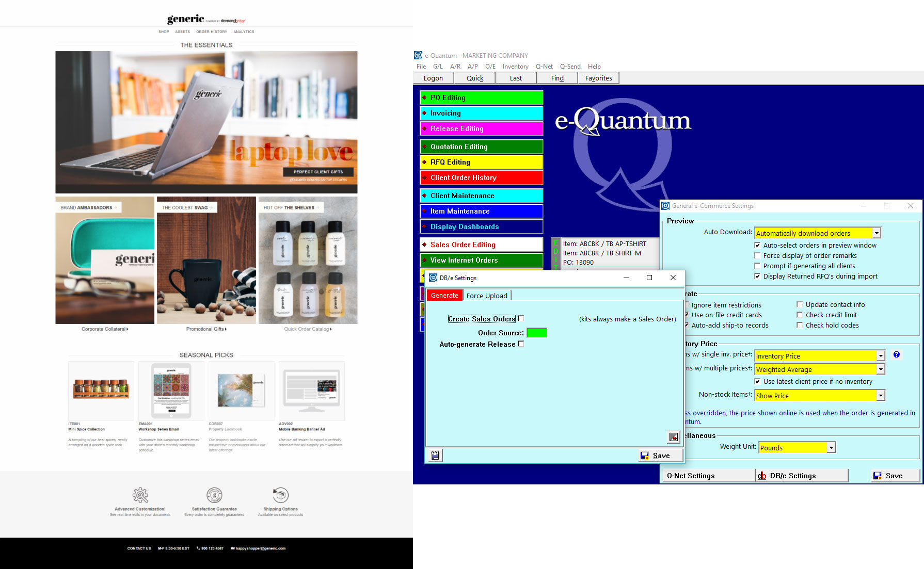Viewport: 924px width, 569px height.
Task: Click the notepad icon in DB/e Settings
Action: 435,456
